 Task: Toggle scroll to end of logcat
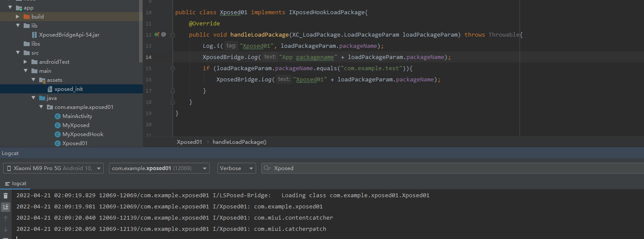click(x=6, y=207)
